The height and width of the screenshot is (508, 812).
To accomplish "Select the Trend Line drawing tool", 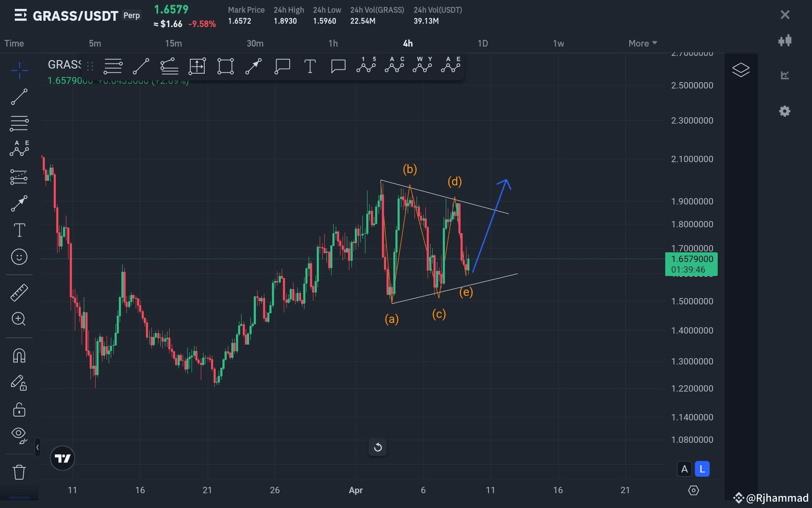I will (19, 97).
